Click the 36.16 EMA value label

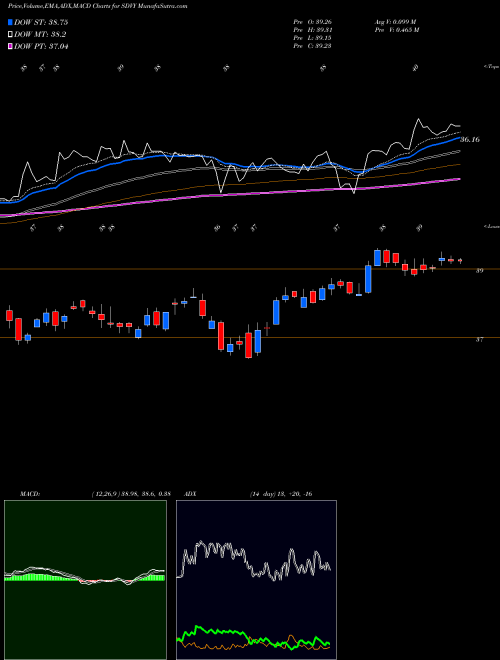coord(470,139)
